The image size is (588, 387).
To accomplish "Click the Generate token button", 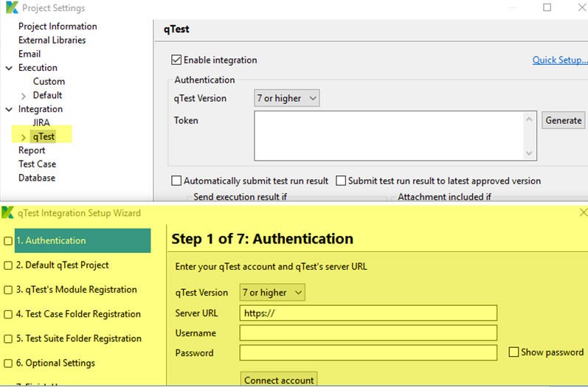I will (563, 120).
